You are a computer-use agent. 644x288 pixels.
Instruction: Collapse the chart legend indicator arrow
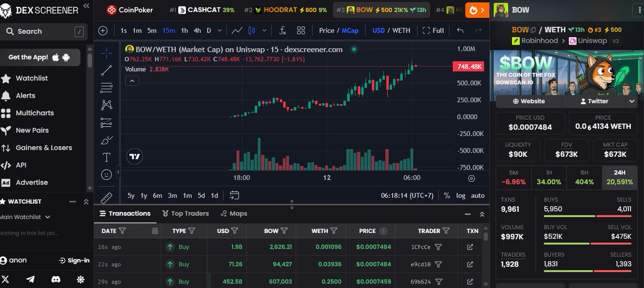point(132,81)
